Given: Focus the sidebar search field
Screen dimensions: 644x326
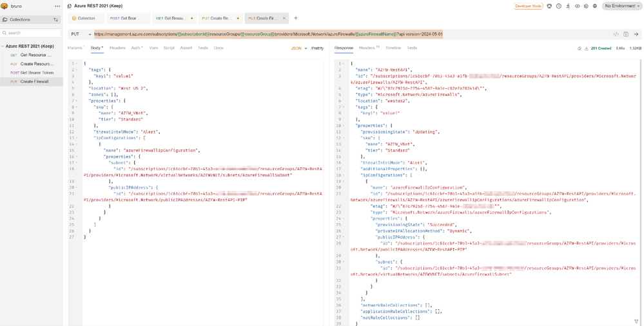Looking at the screenshot, I should tap(31, 33).
